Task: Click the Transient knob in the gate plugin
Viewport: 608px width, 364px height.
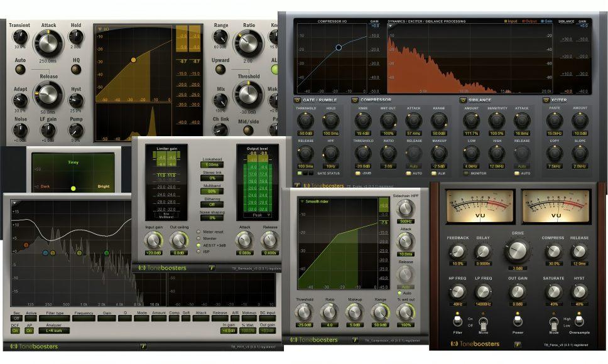Action: tap(19, 37)
